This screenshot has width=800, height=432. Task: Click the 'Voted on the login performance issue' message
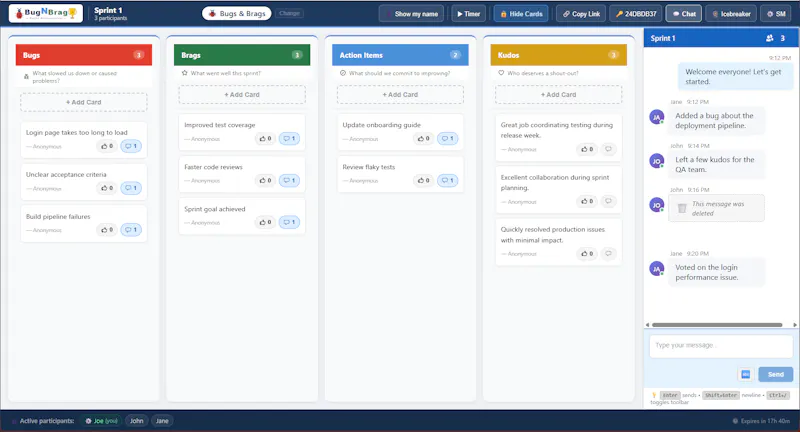[716, 272]
